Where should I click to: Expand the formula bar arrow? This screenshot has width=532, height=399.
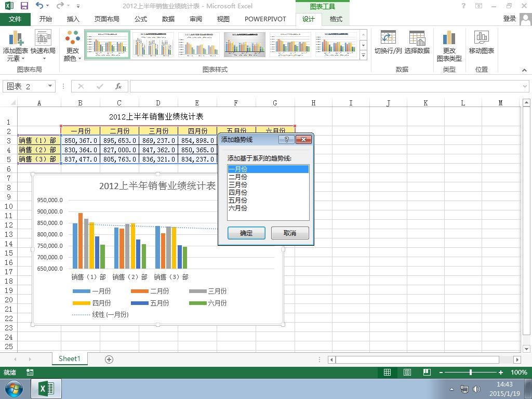[x=525, y=87]
